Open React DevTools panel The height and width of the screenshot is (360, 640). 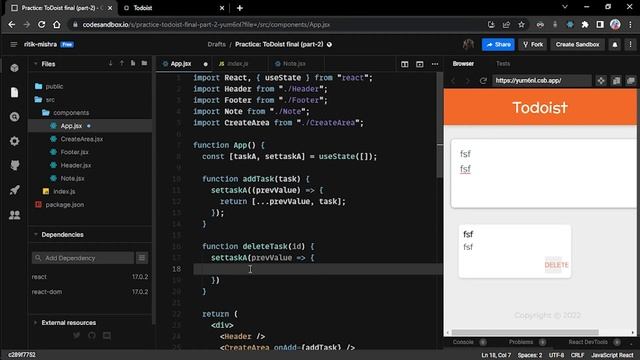tap(588, 342)
